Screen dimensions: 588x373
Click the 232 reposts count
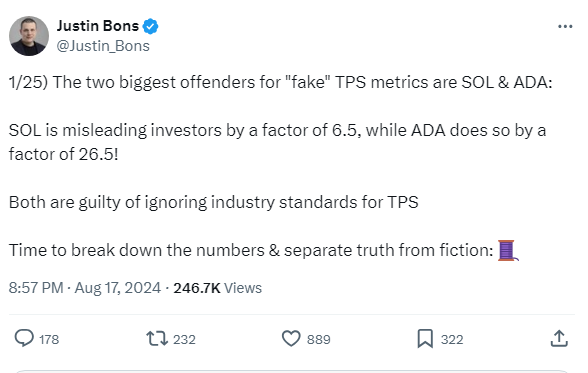[x=184, y=339]
